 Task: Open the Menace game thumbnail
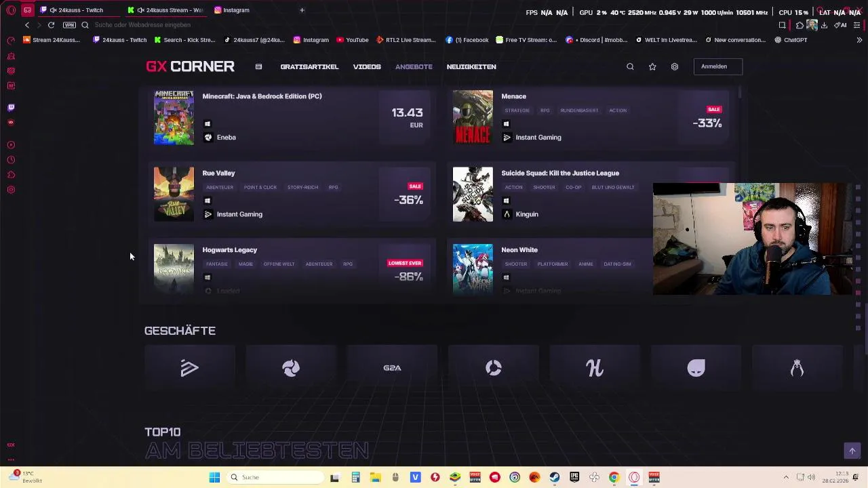473,117
